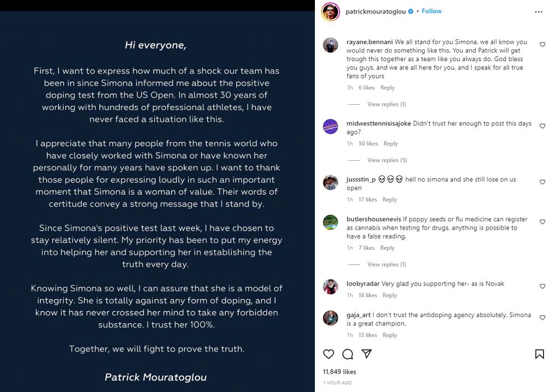Like the post with heart icon

tap(329, 354)
